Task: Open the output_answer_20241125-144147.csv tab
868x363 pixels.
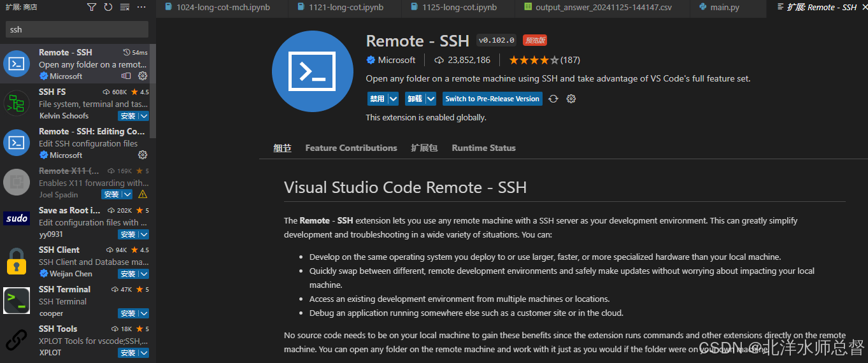Action: point(602,8)
